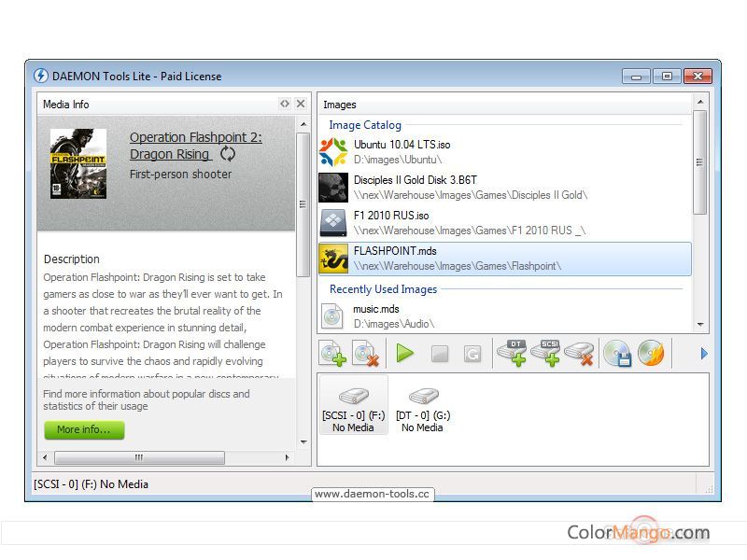The width and height of the screenshot is (747, 560).
Task: Select the SCSI-0 (F:) virtual drive
Action: click(354, 405)
